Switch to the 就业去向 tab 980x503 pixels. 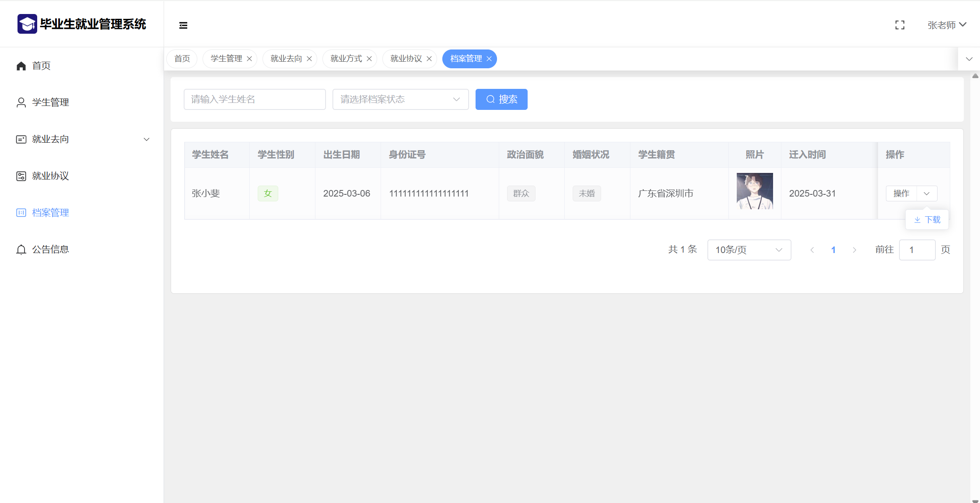286,59
